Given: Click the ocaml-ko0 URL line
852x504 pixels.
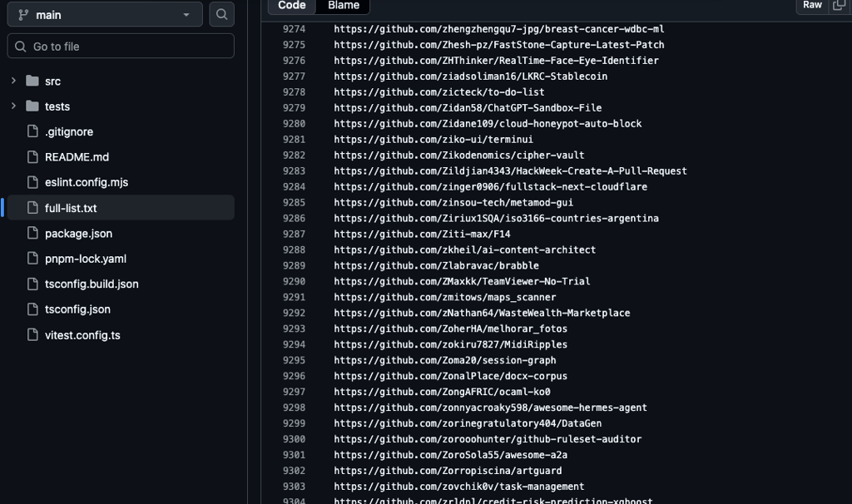Looking at the screenshot, I should click(x=443, y=391).
